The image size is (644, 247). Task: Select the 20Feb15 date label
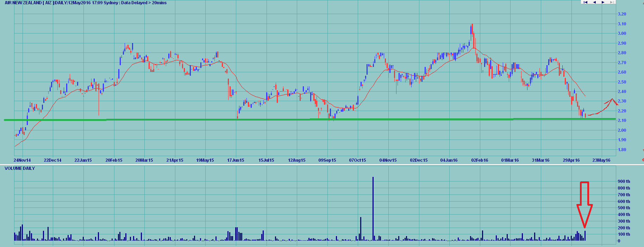[x=114, y=160]
